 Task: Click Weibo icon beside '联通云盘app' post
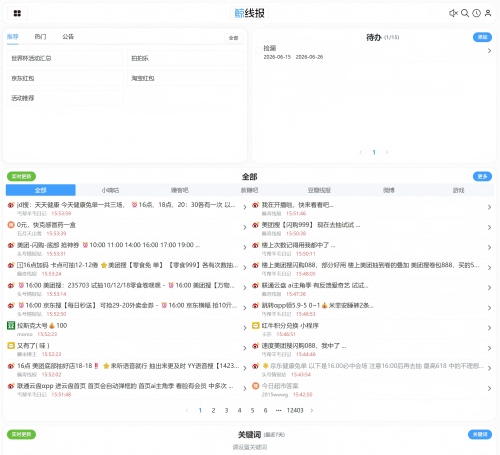[11, 386]
